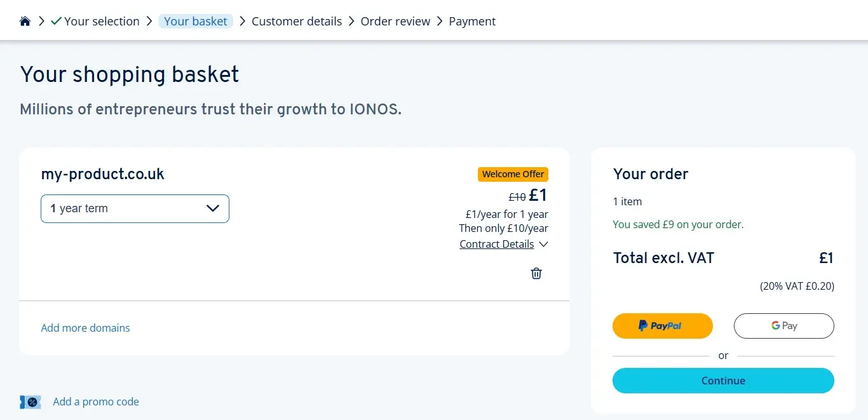Click the home icon in the breadcrumb
The image size is (868, 420).
[25, 20]
